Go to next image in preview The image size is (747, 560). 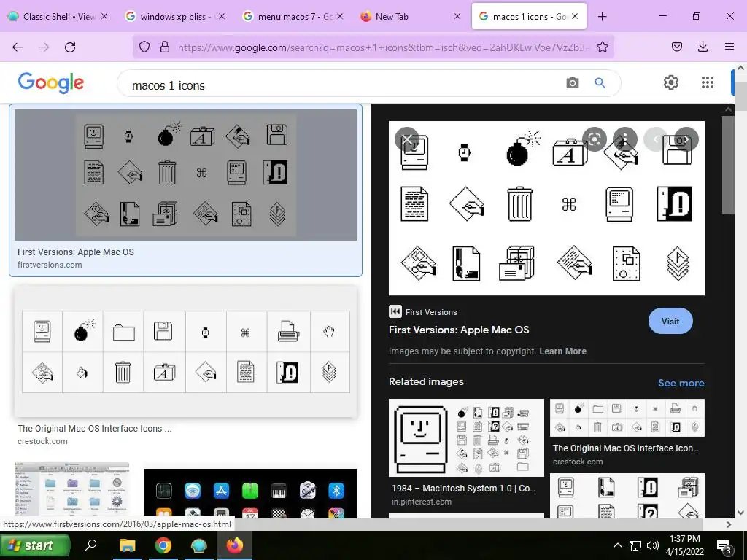686,139
